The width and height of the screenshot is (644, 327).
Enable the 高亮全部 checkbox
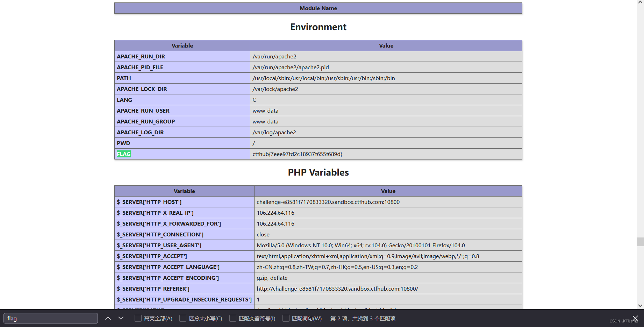pyautogui.click(x=138, y=318)
